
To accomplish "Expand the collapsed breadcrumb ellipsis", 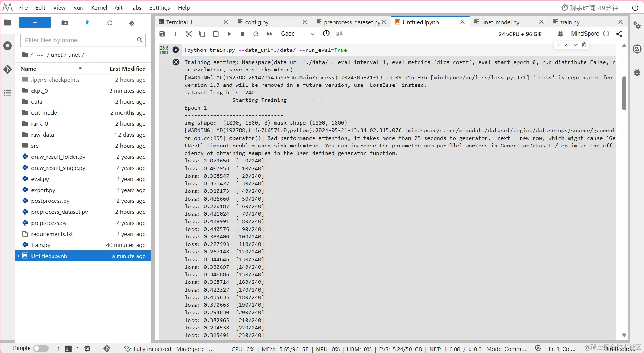I will (40, 55).
